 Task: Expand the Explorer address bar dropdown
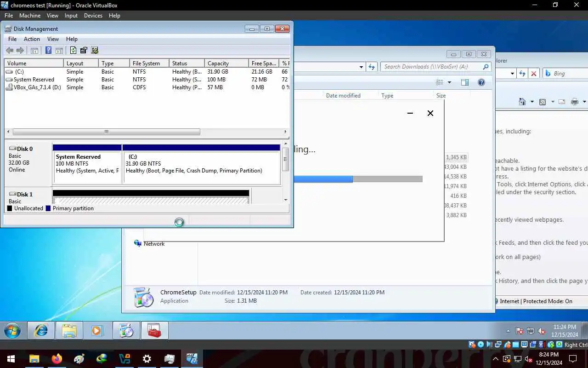[x=361, y=67]
